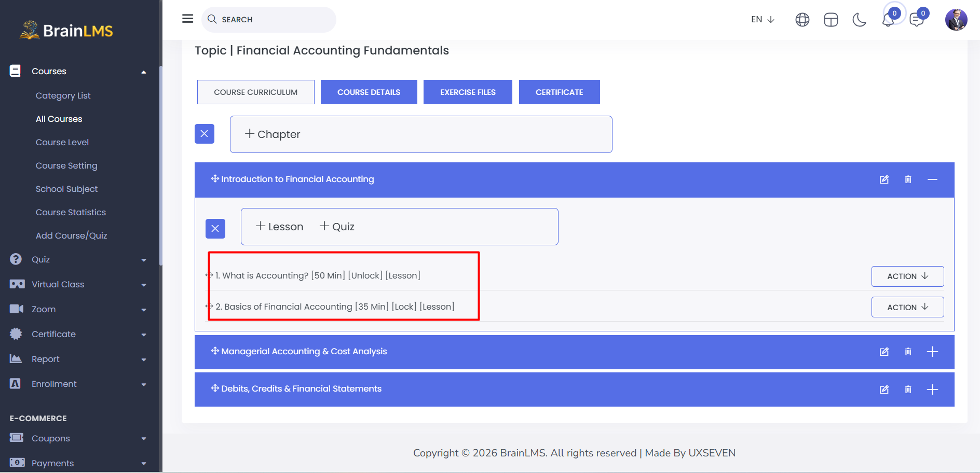Click the Certificate badge icon
Image resolution: width=980 pixels, height=473 pixels.
point(16,334)
